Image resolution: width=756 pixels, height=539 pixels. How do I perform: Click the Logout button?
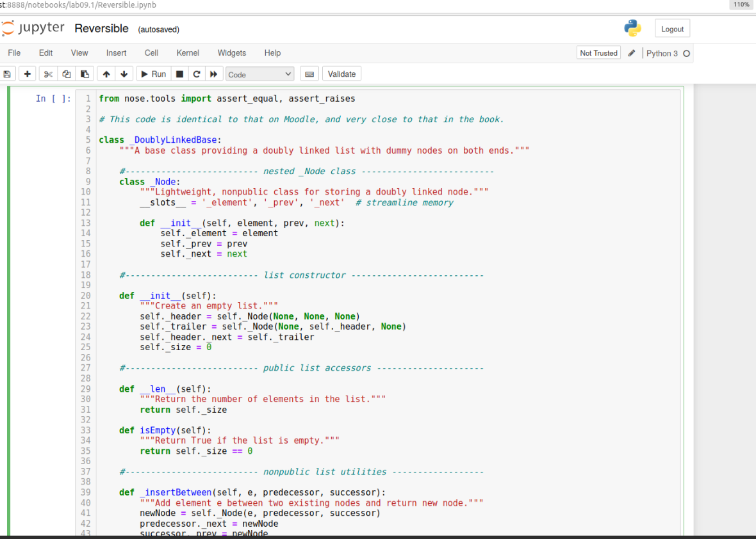click(x=672, y=29)
